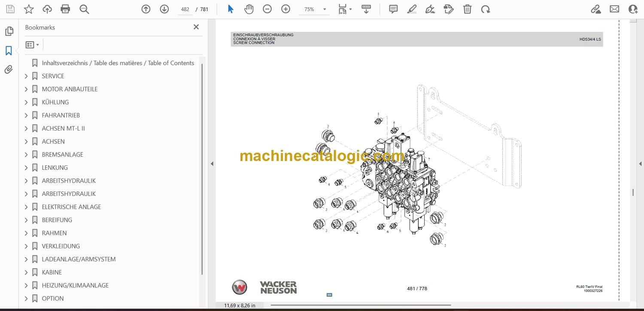Image resolution: width=644 pixels, height=311 pixels.
Task: Open Inhaltsverzeichnis Table of Contents bookmark
Action: point(118,63)
